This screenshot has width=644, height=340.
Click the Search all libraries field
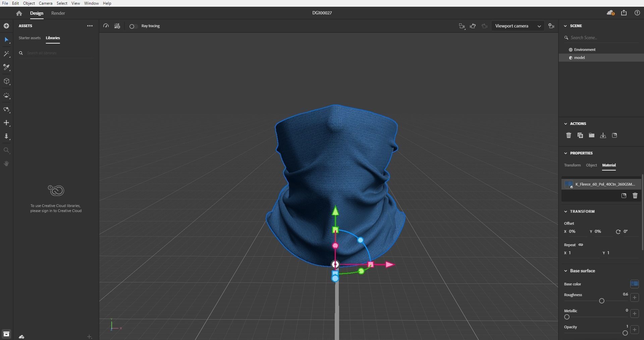click(x=56, y=53)
